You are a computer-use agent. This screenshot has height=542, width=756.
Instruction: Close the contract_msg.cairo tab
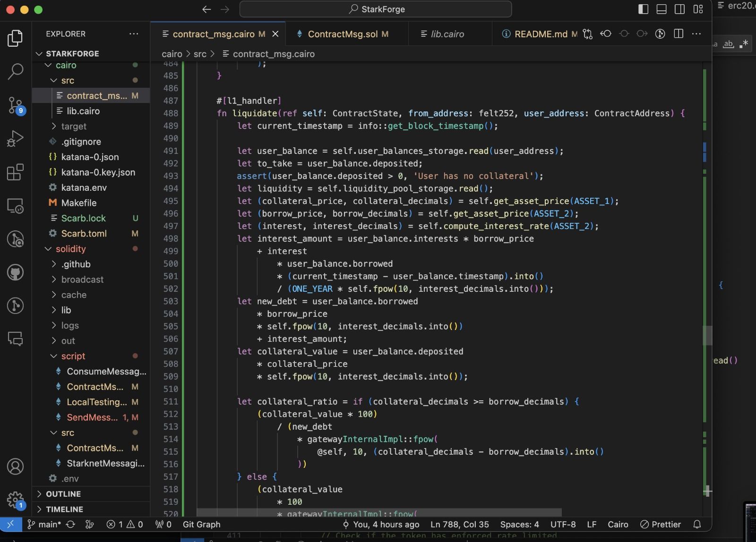[x=275, y=34]
